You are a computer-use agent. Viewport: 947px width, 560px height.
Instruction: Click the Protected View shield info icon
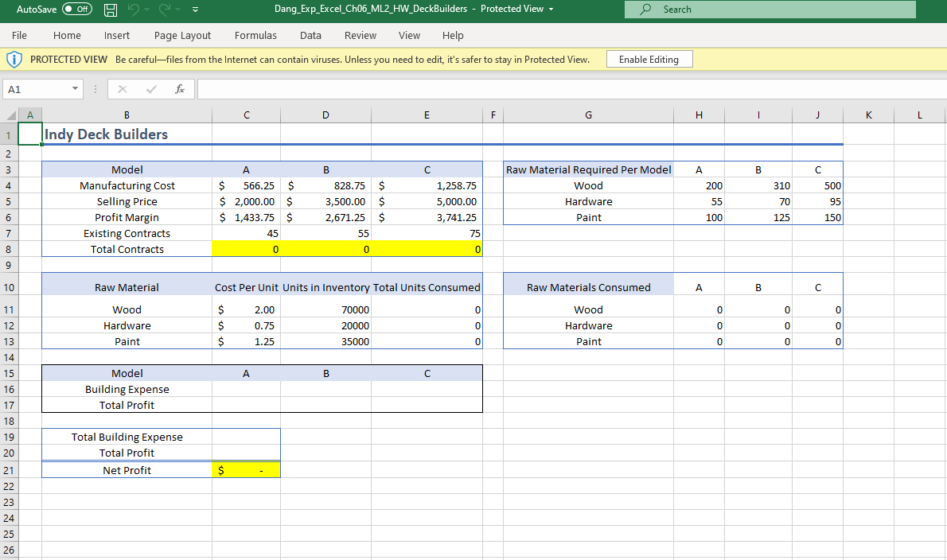[x=15, y=59]
